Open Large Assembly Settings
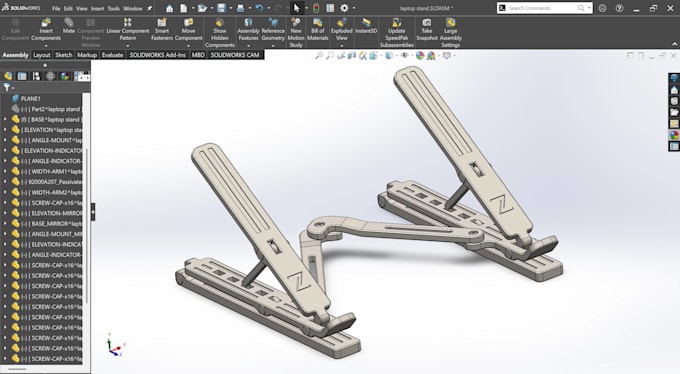Screen dimensions: 680x374 pyautogui.click(x=451, y=33)
